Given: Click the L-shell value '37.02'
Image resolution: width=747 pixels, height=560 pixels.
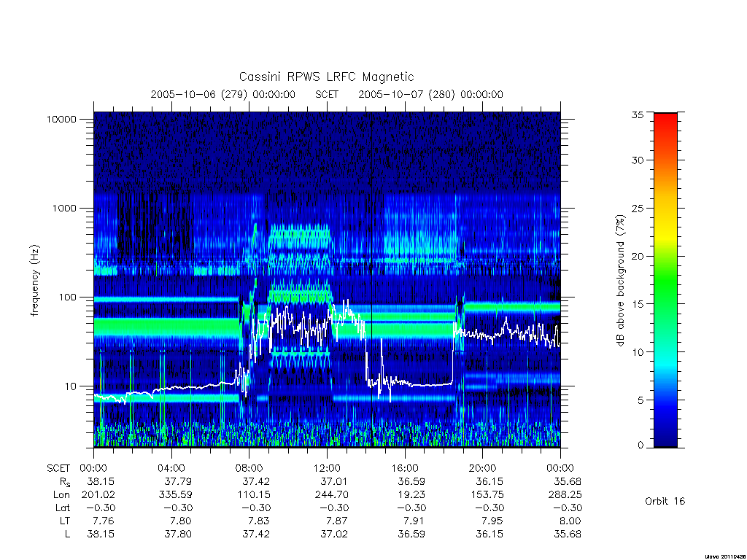Looking at the screenshot, I should pyautogui.click(x=334, y=534).
